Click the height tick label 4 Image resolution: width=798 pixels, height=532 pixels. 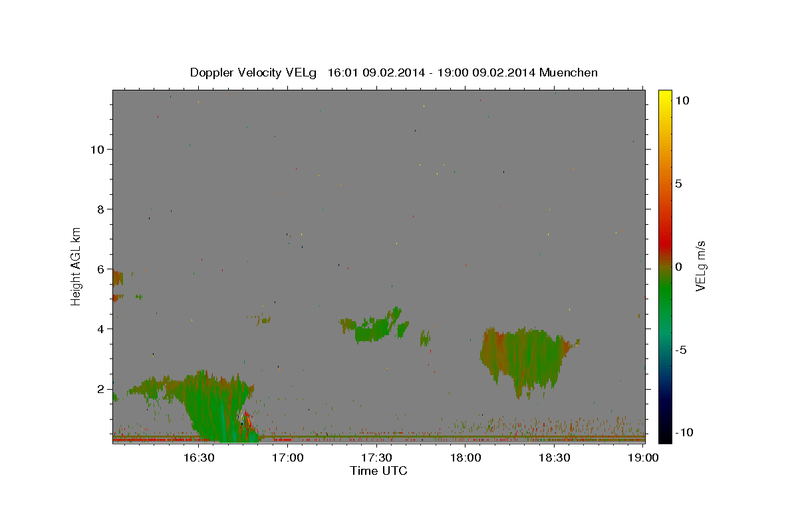pyautogui.click(x=101, y=329)
